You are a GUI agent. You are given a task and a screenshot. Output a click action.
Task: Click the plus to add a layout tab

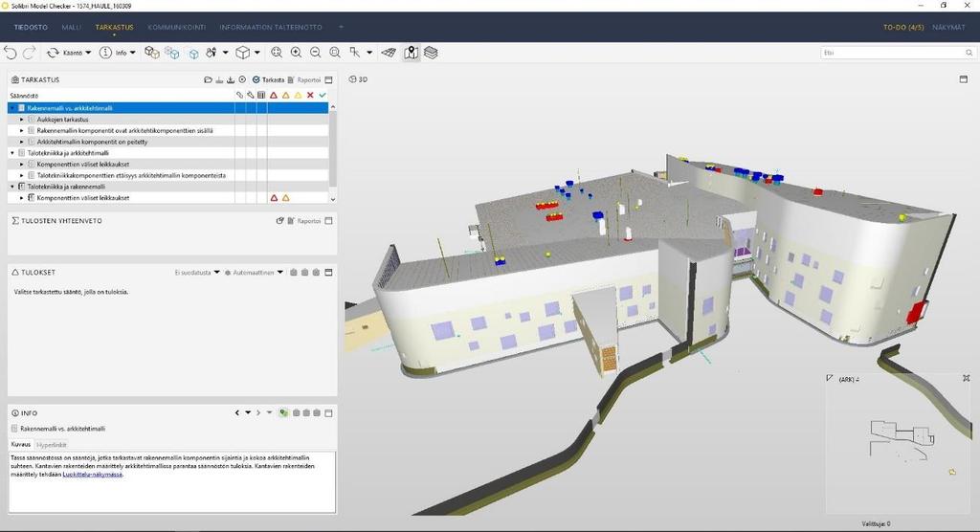341,27
